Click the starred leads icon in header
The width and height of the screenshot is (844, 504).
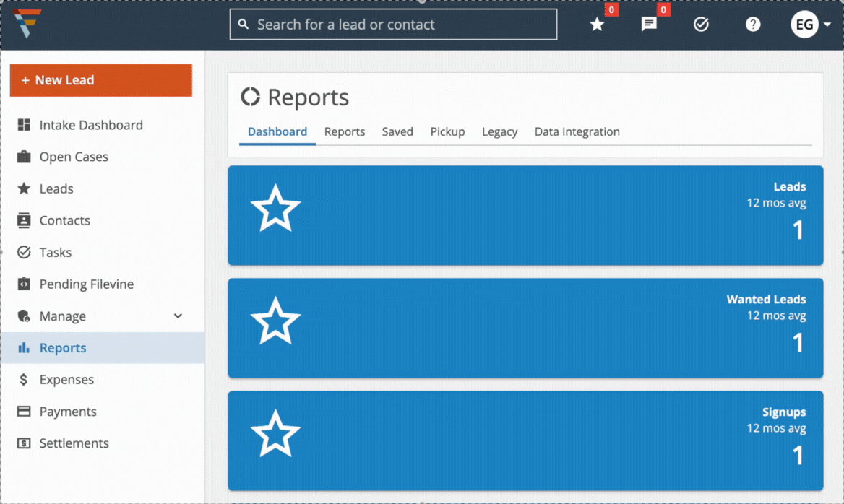click(x=597, y=25)
